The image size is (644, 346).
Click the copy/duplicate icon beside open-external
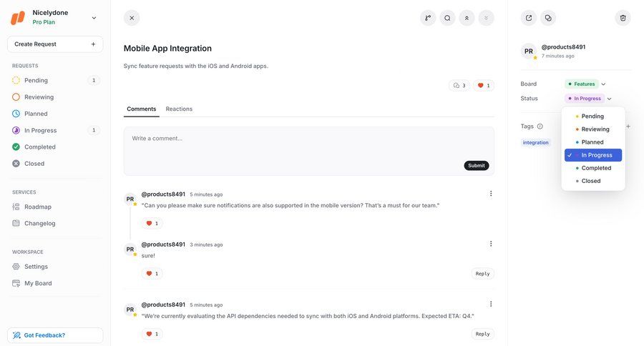coord(548,18)
